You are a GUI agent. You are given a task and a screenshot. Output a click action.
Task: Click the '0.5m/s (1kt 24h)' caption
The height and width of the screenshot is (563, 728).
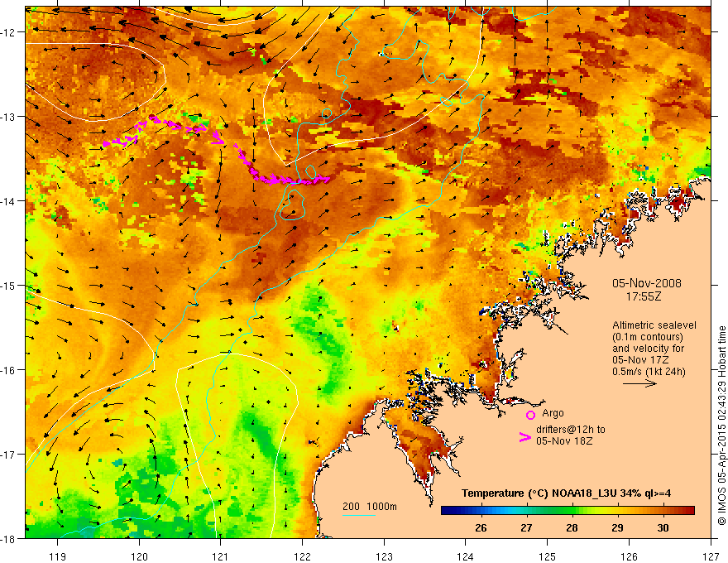coord(649,372)
